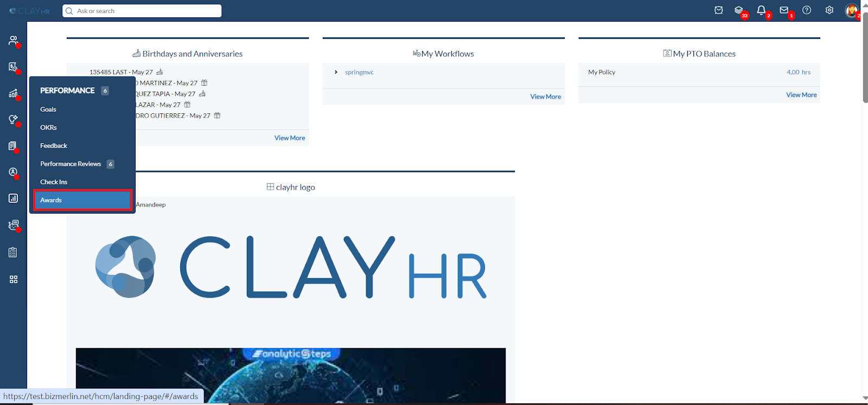Open the chat messages sidebar icon

(14, 225)
